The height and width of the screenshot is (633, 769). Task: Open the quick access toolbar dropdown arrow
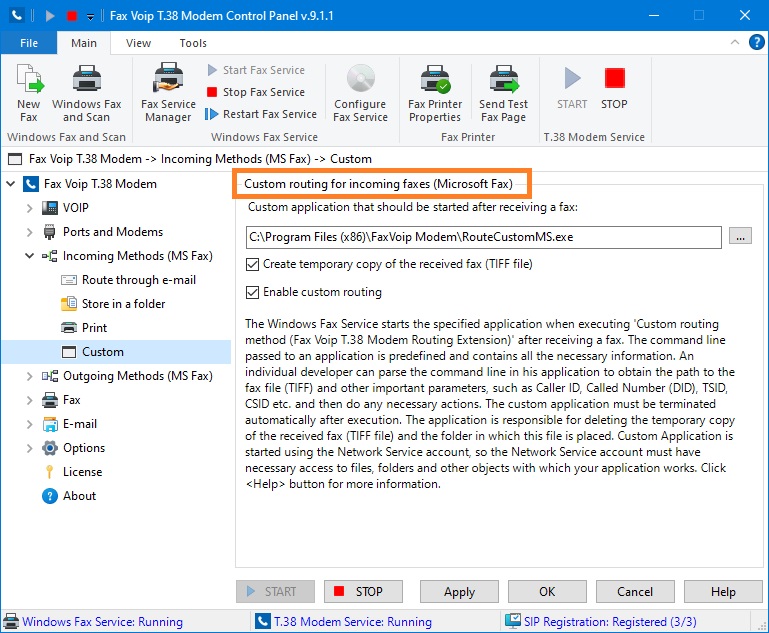[x=90, y=17]
